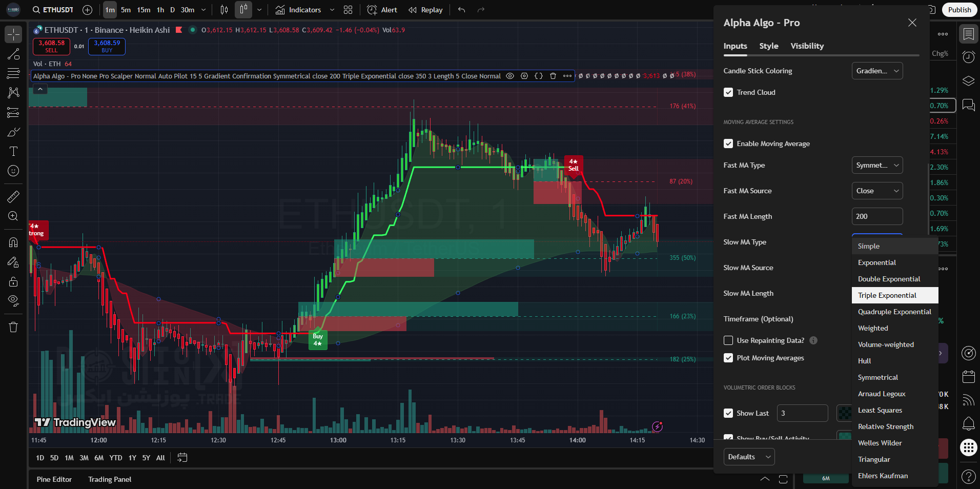Click the Fast MA Length input field
The height and width of the screenshot is (489, 980).
pyautogui.click(x=876, y=216)
